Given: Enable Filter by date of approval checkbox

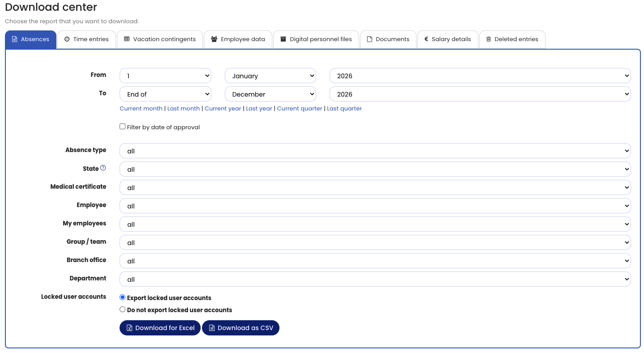Looking at the screenshot, I should (x=122, y=127).
